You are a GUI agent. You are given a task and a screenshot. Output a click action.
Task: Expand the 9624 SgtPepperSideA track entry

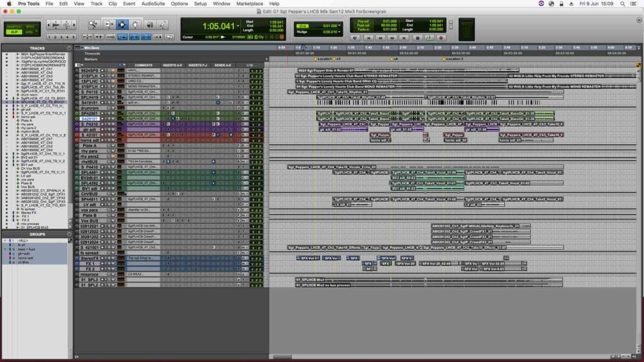(17, 54)
